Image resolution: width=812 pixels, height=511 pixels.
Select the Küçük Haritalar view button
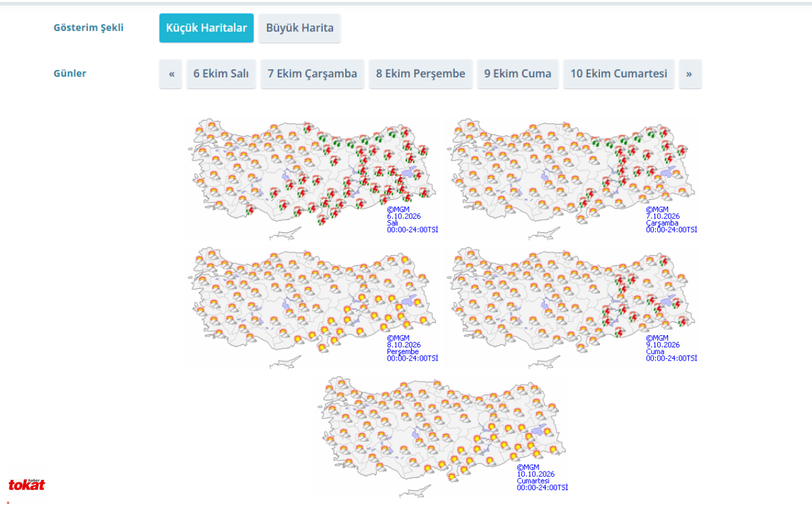tap(206, 28)
